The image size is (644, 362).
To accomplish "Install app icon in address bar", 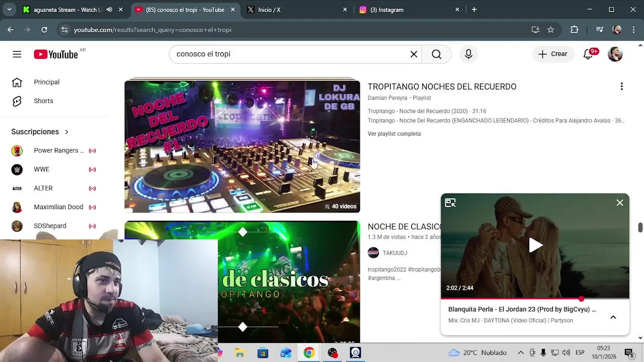I will click(535, 30).
